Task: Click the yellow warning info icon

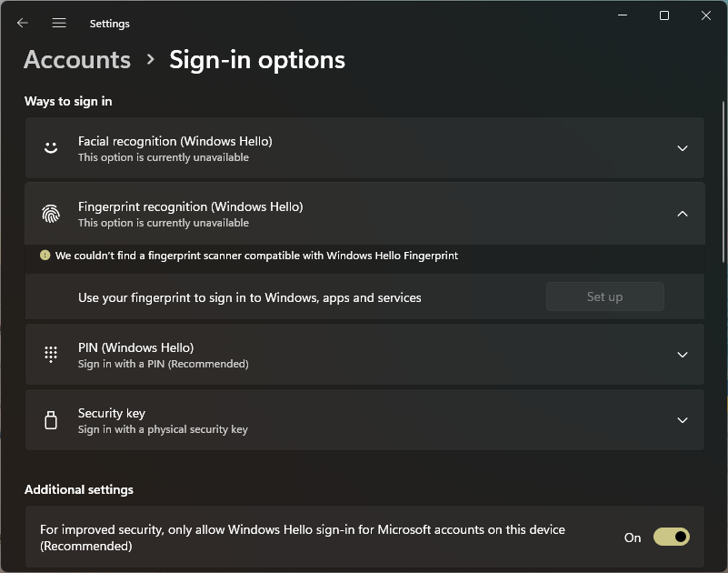Action: pyautogui.click(x=45, y=256)
